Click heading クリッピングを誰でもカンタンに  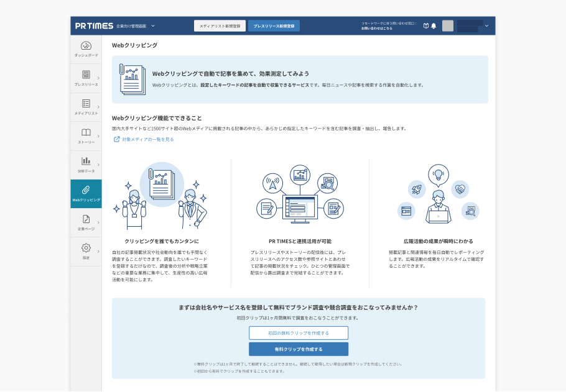click(161, 241)
